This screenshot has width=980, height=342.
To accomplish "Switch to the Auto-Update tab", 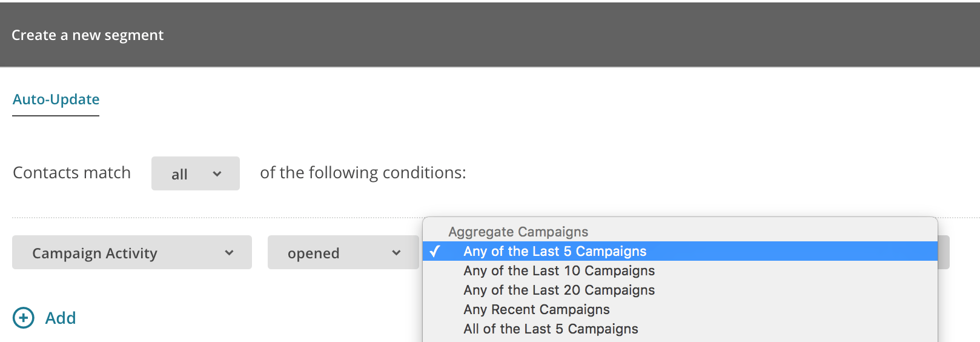I will [56, 99].
